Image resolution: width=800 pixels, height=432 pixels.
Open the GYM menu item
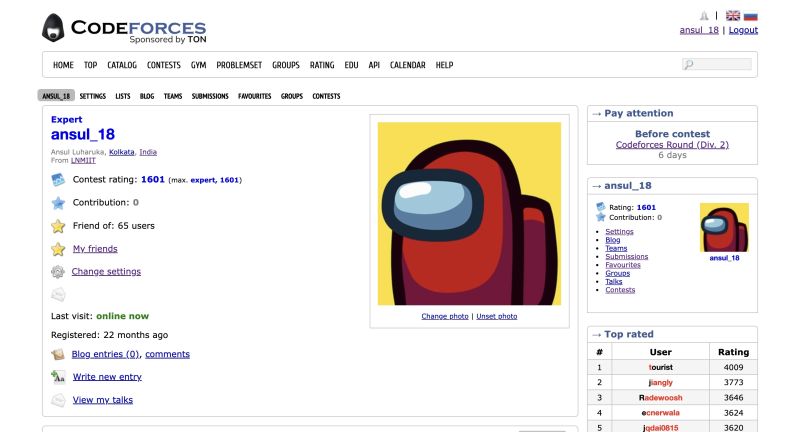(198, 65)
